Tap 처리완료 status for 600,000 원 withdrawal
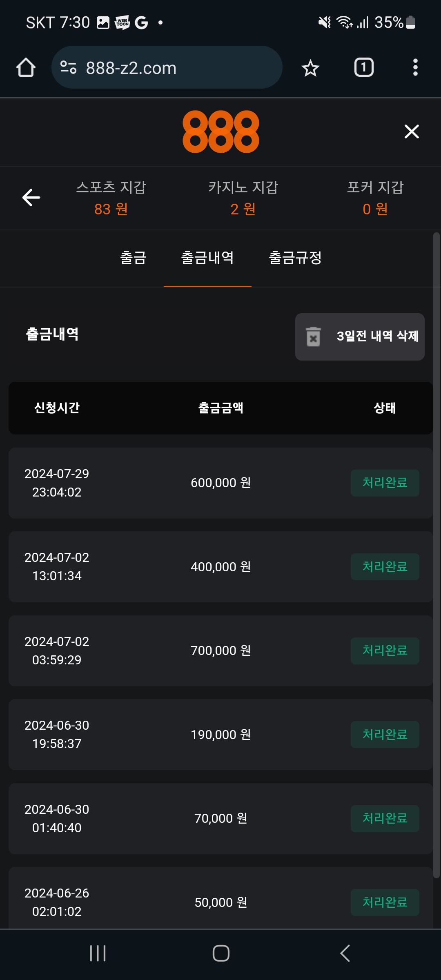 pyautogui.click(x=385, y=483)
